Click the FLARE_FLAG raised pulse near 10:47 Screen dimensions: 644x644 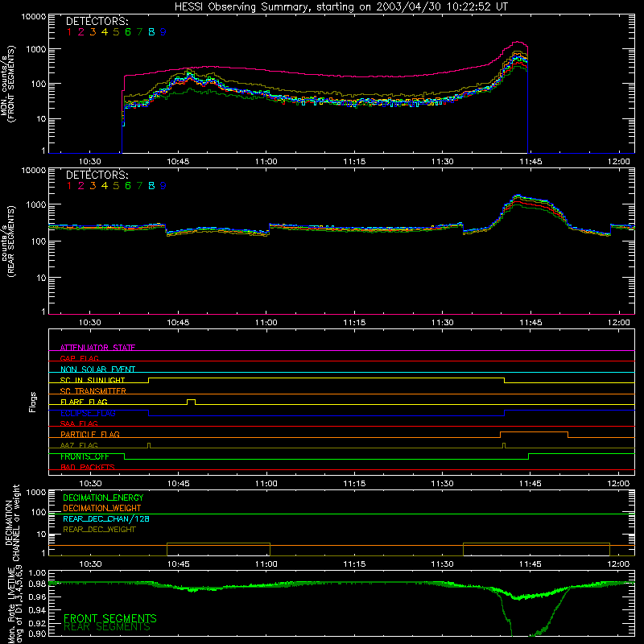point(191,402)
